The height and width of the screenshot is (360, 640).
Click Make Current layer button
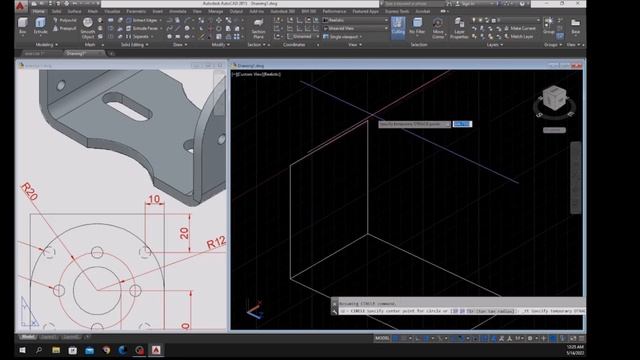point(521,28)
